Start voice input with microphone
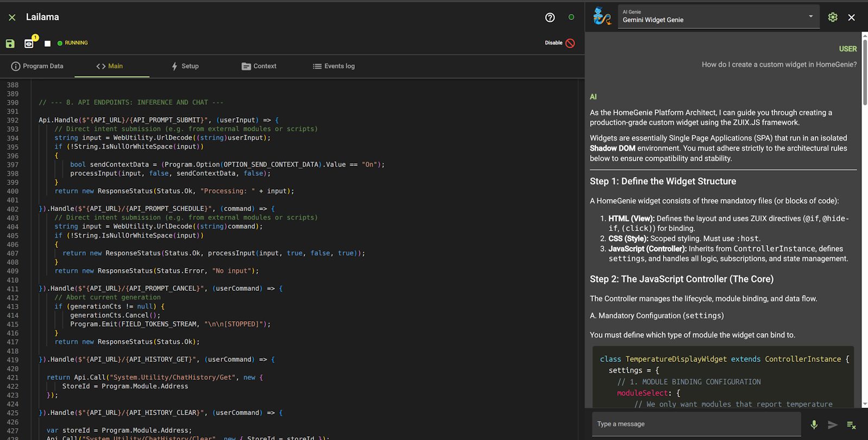The height and width of the screenshot is (440, 868). (x=814, y=425)
